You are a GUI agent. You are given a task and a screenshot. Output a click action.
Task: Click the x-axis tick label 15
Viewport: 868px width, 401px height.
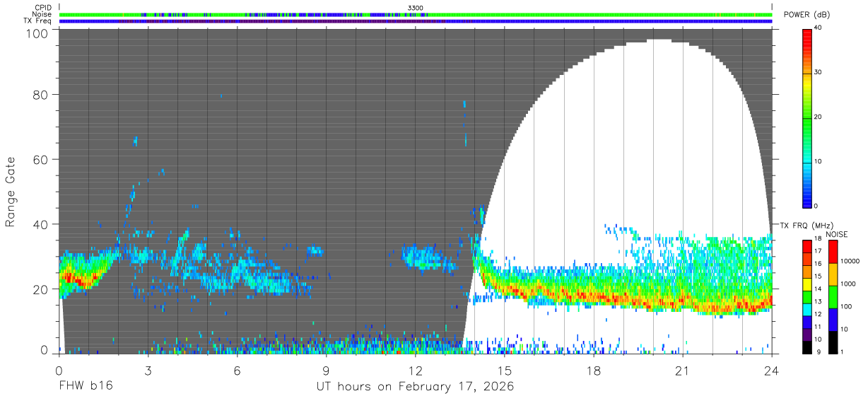504,370
